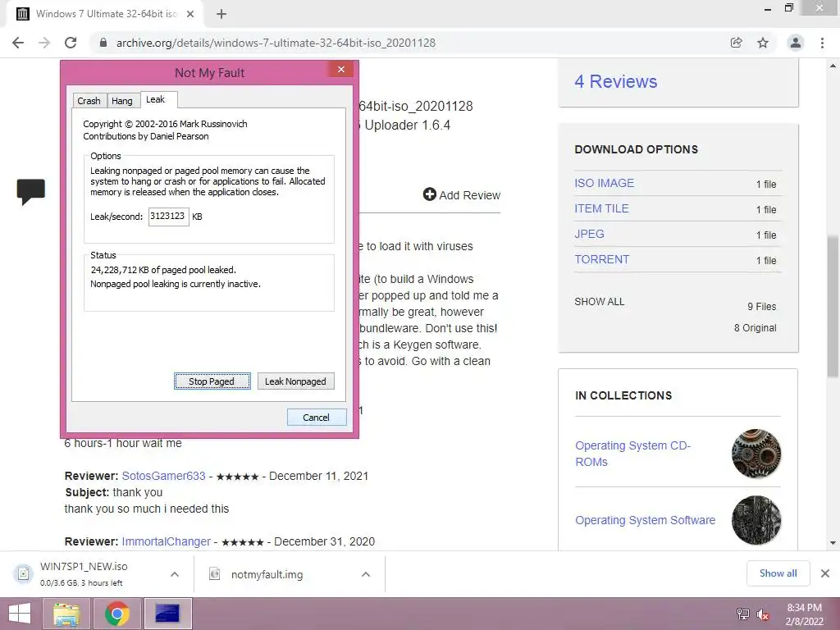Open the TORRENT download option
The height and width of the screenshot is (630, 840).
coord(601,259)
